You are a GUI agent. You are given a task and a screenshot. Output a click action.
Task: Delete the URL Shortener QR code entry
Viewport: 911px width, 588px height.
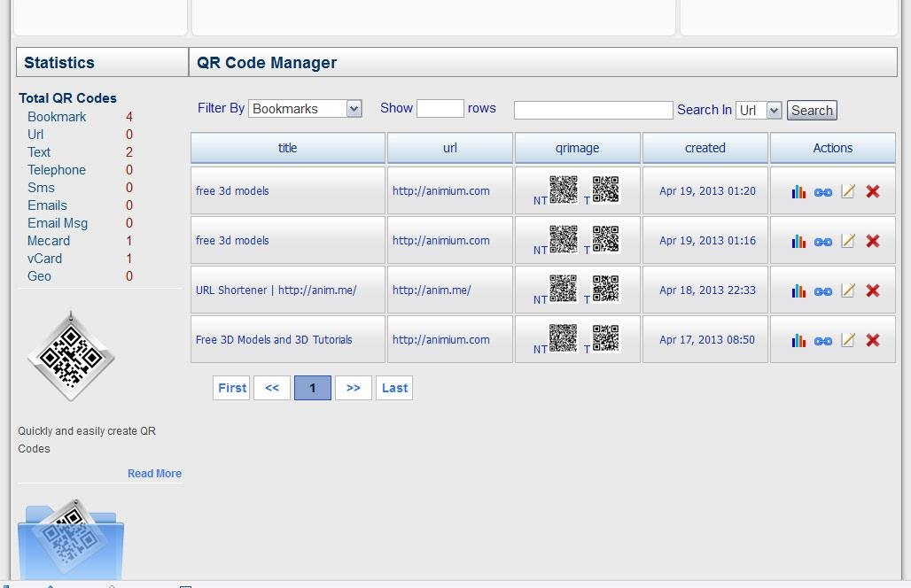pos(873,290)
